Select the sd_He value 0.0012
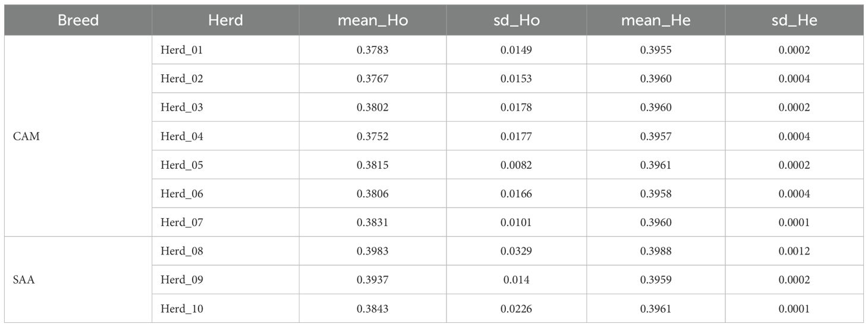 coord(794,251)
